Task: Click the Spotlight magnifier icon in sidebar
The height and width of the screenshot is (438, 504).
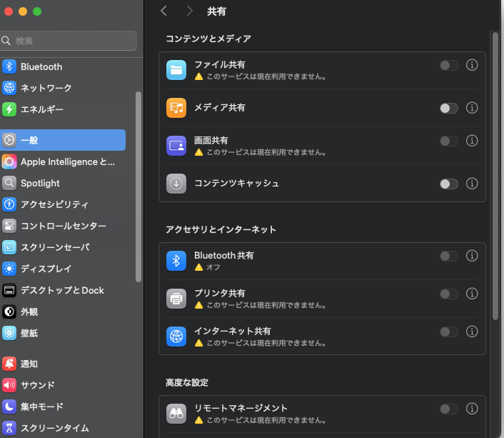Action: [x=9, y=183]
